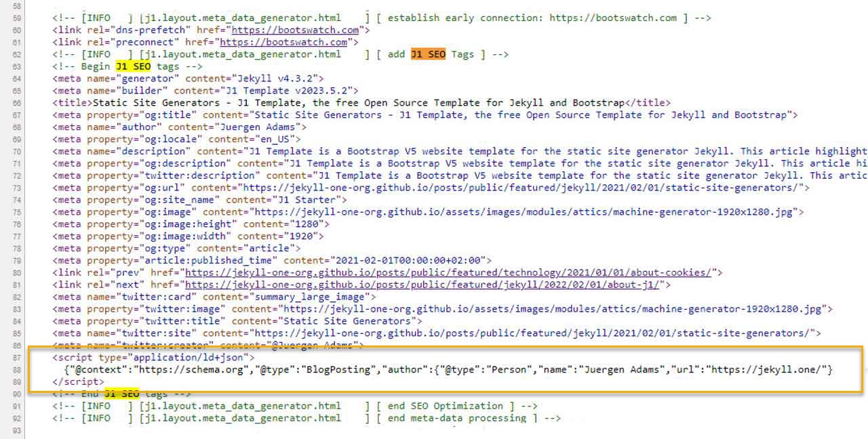Follow the prev link to about-cookies
868x439 pixels.
click(448, 272)
